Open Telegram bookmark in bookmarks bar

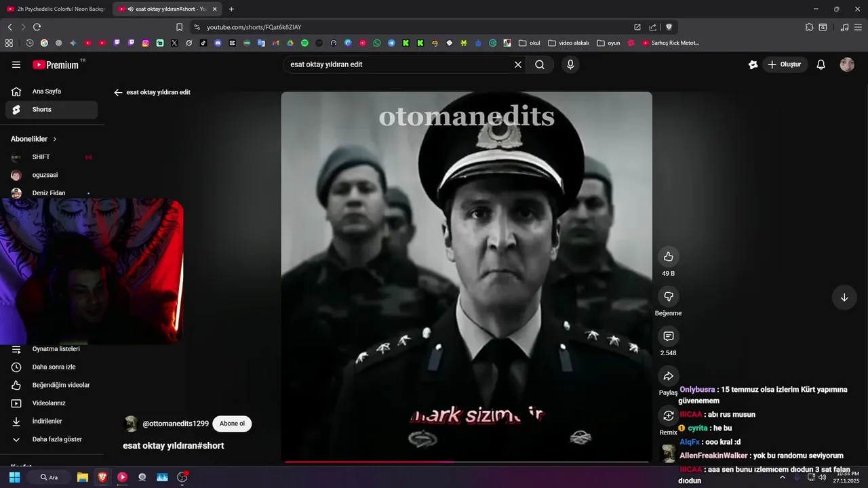point(391,43)
